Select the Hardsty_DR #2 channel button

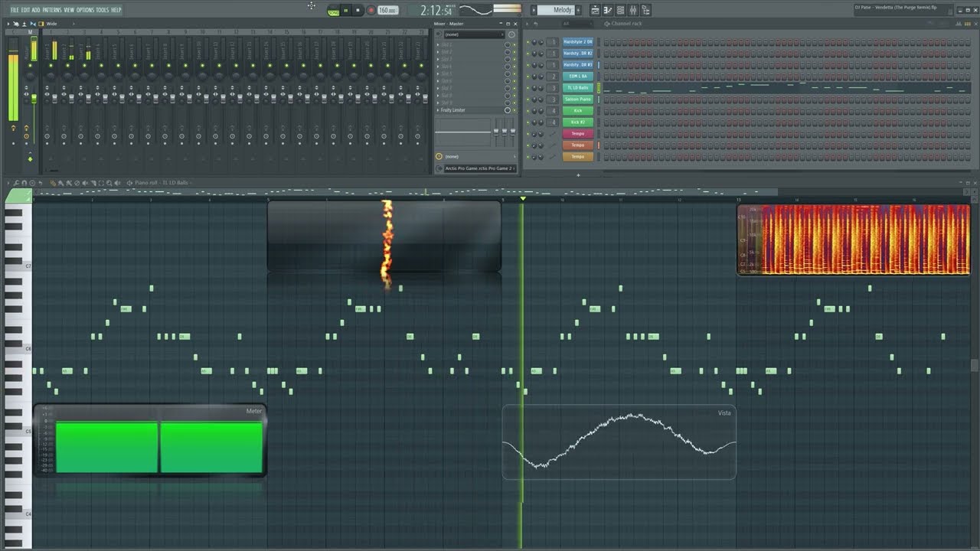[x=578, y=53]
